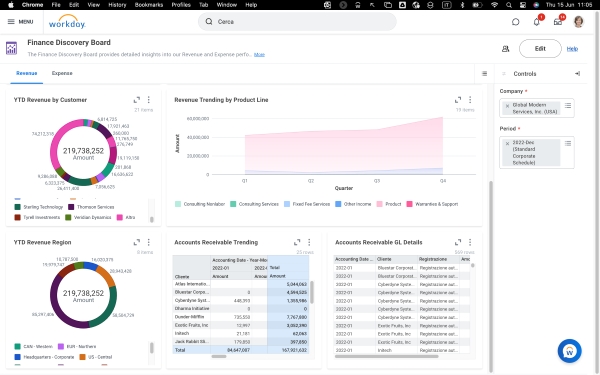This screenshot has width=600, height=375.
Task: Click the 167,921,632 total amount cell
Action: coord(288,350)
